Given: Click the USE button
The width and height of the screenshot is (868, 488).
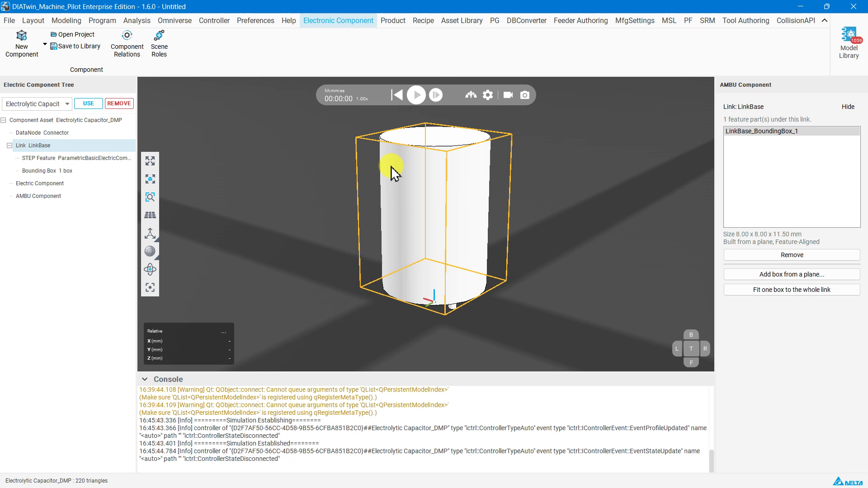Looking at the screenshot, I should coord(89,103).
